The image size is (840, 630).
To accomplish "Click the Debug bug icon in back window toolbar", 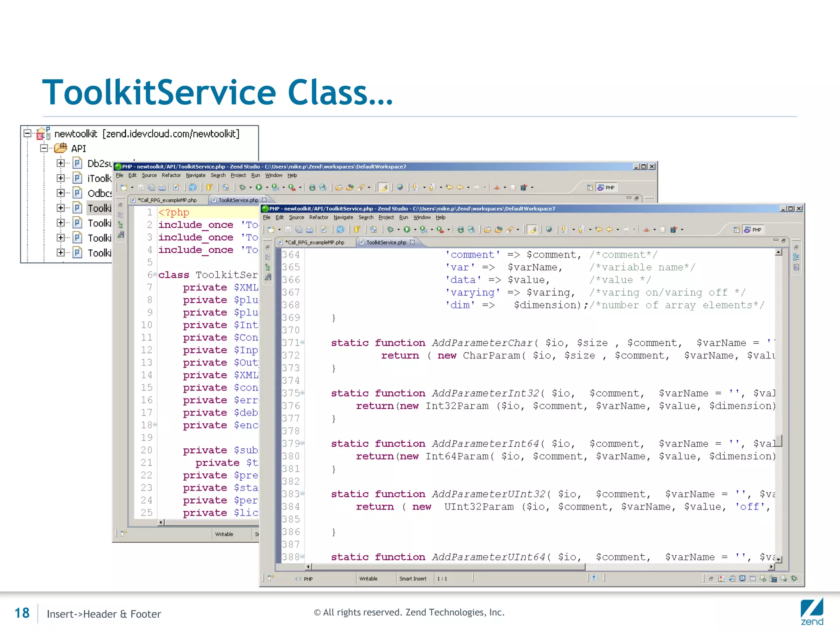I will pos(242,187).
